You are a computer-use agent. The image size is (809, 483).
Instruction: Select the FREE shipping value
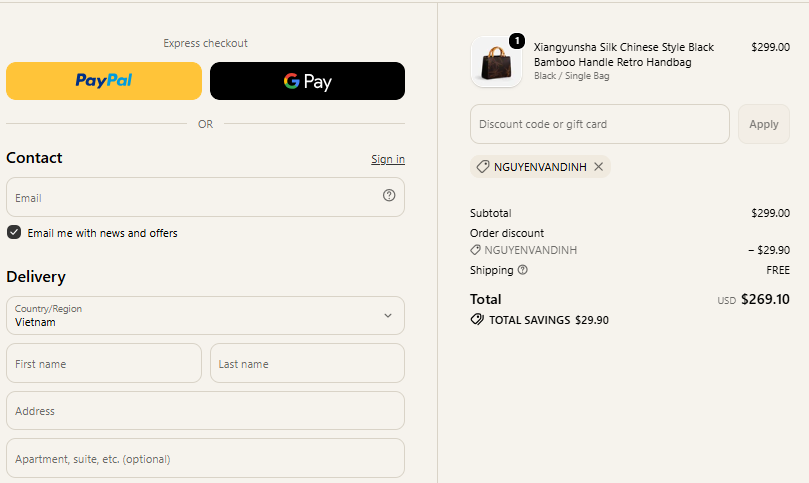[x=778, y=270]
